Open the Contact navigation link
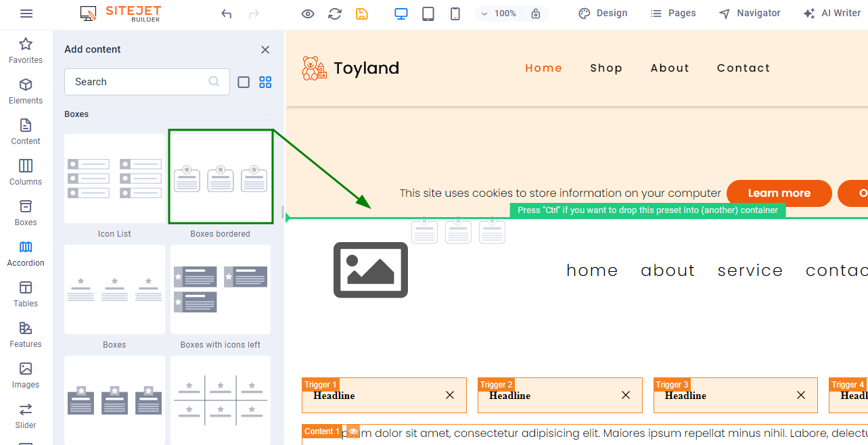The width and height of the screenshot is (868, 445). (x=744, y=68)
